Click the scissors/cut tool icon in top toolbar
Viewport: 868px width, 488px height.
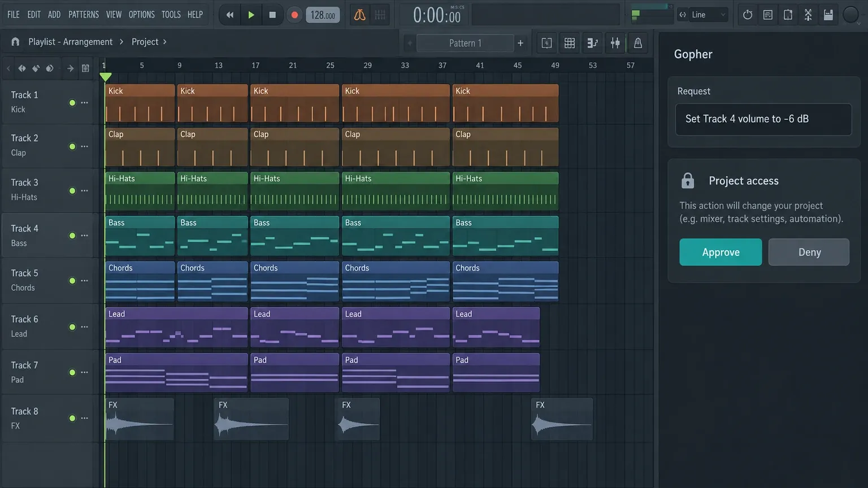808,15
